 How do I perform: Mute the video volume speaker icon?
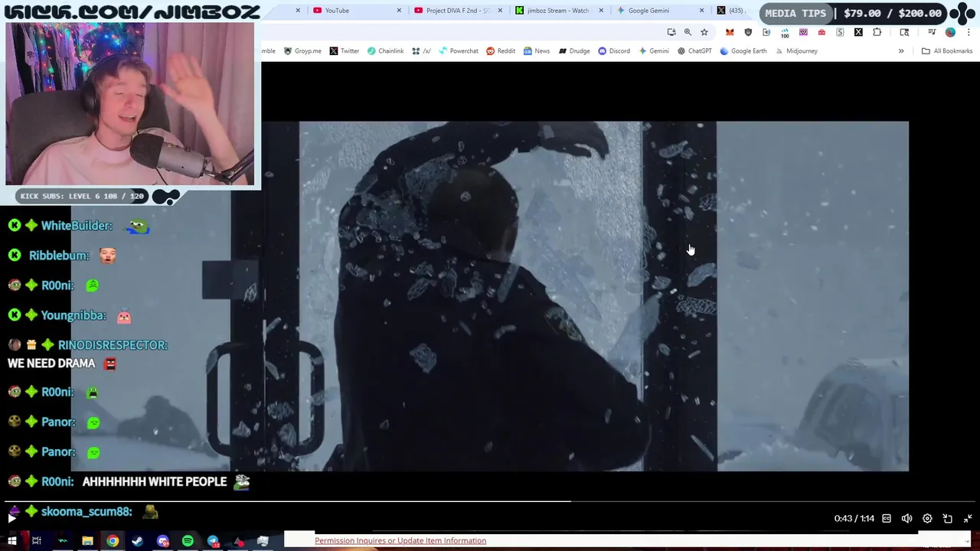[x=906, y=518]
